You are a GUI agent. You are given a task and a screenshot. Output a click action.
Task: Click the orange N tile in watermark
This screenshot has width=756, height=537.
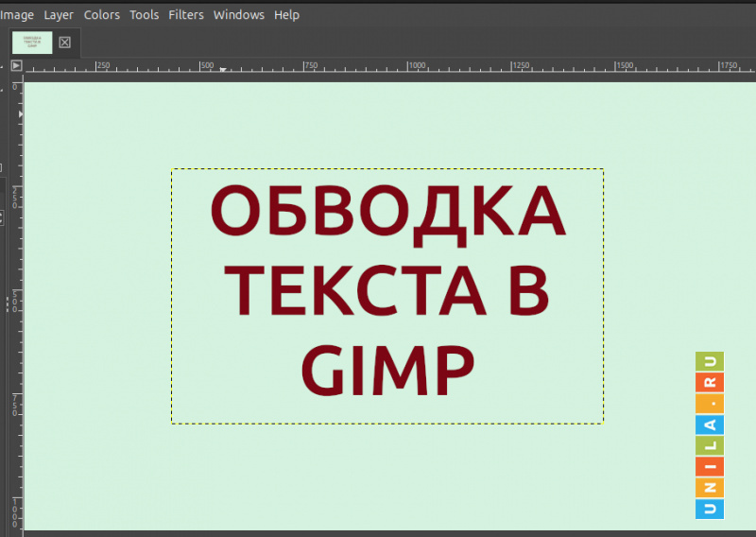coord(710,488)
